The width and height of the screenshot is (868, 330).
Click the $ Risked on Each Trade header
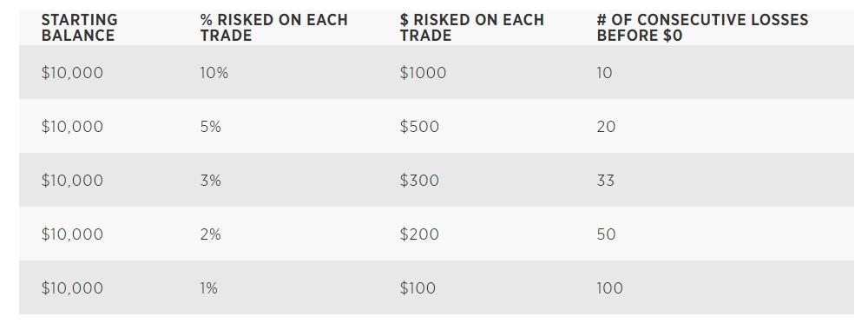(471, 28)
